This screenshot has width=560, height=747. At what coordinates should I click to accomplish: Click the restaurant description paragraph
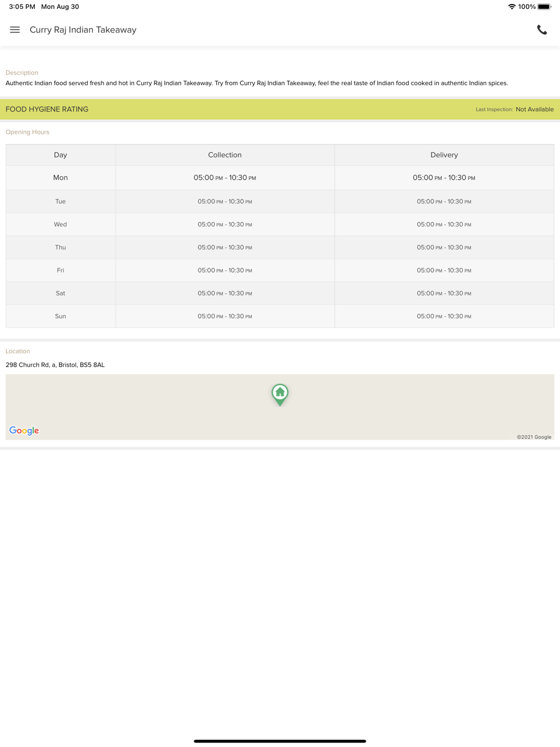click(257, 83)
